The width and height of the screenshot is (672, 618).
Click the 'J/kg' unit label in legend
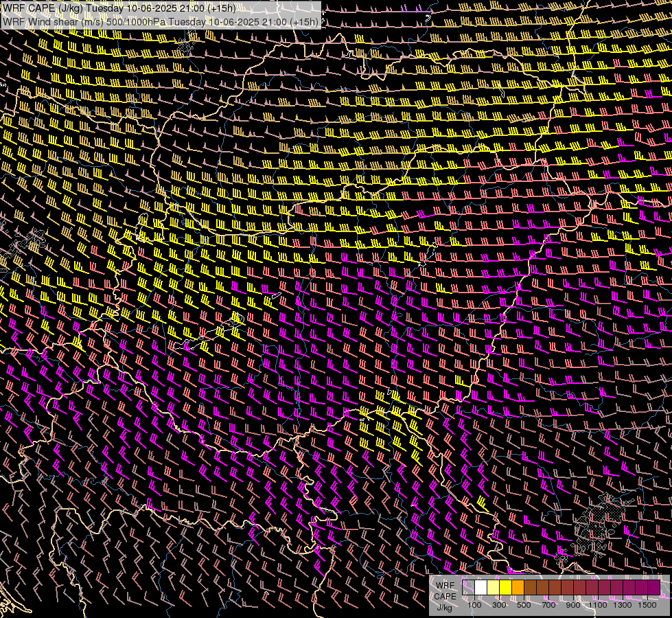(445, 607)
